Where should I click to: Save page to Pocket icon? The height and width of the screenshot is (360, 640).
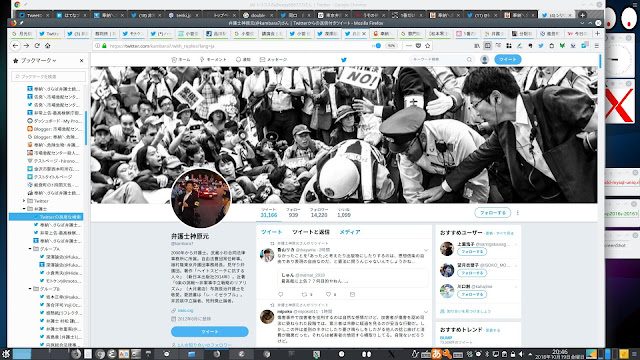click(418, 46)
